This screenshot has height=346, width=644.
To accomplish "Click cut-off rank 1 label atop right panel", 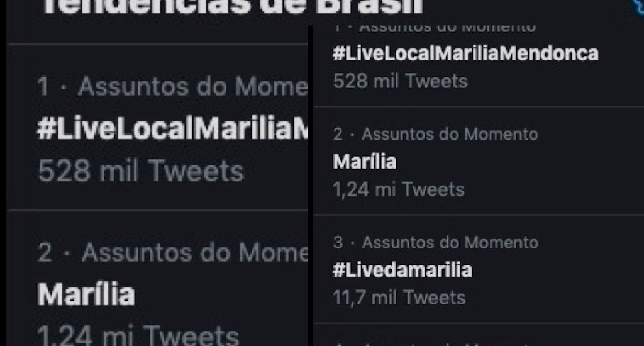I will pos(434,28).
